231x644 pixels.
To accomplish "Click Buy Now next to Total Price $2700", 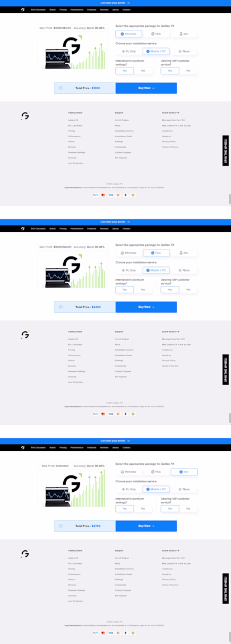I will coord(146,526).
